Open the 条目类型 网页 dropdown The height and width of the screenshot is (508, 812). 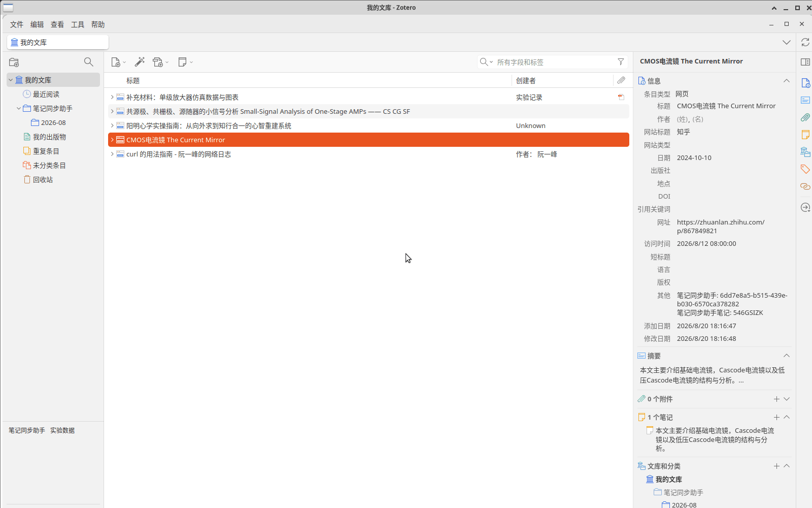[x=682, y=94]
